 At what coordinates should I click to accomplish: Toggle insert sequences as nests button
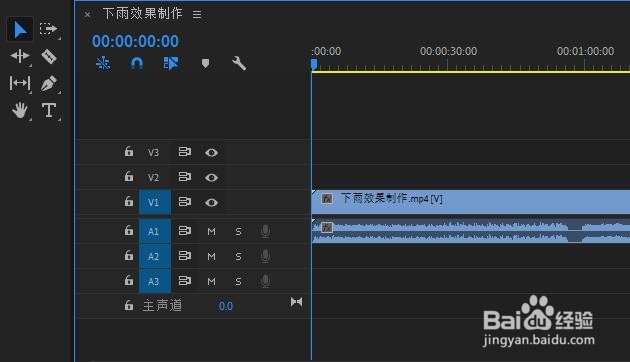coord(103,63)
